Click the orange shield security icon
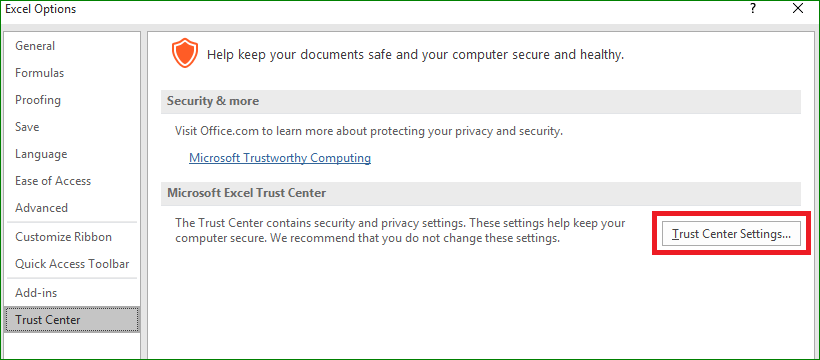This screenshot has height=360, width=820. pyautogui.click(x=185, y=54)
